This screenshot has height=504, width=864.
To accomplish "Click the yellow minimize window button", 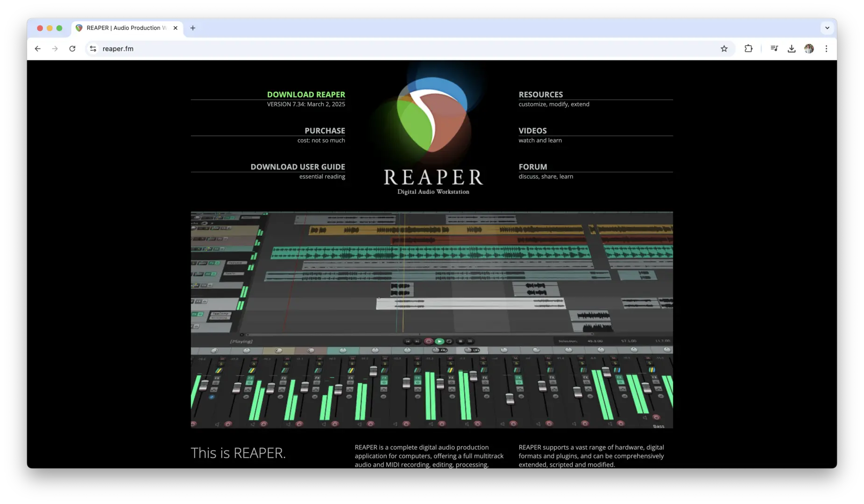I will pos(50,28).
